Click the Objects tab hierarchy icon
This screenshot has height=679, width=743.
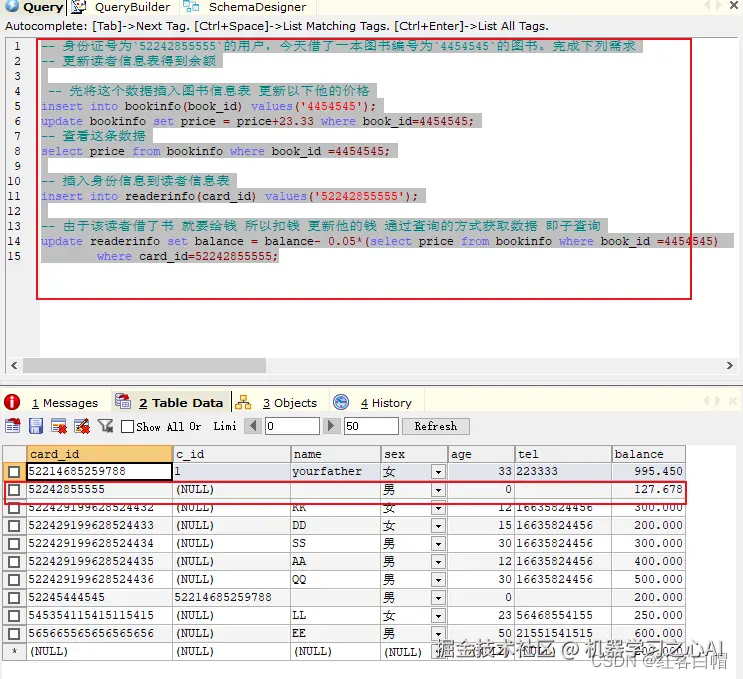(243, 402)
